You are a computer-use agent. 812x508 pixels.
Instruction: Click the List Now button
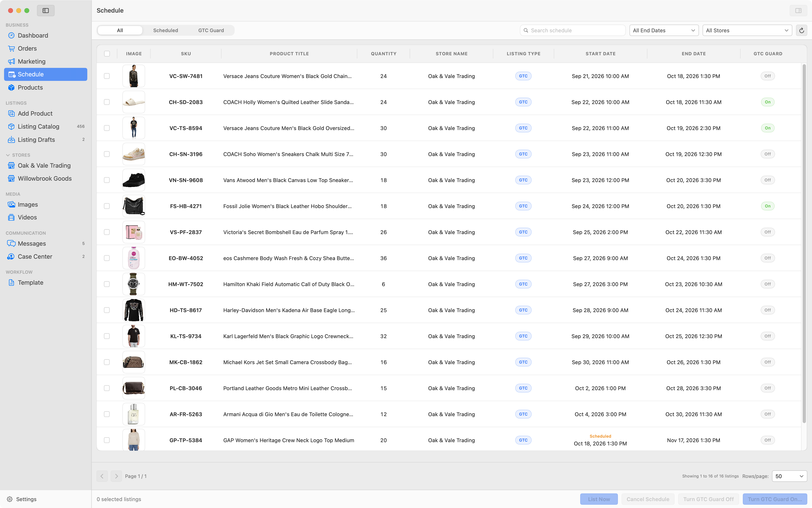pyautogui.click(x=599, y=499)
